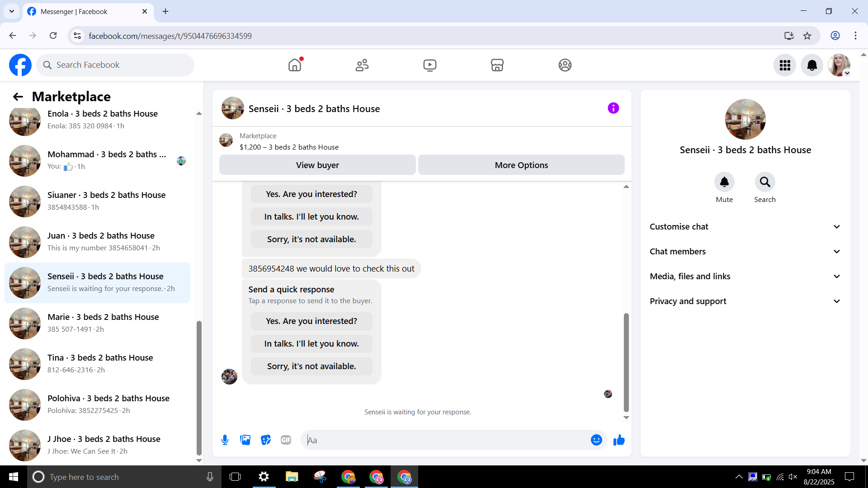Open the sticker picker icon
868x488 pixels.
pos(266,440)
